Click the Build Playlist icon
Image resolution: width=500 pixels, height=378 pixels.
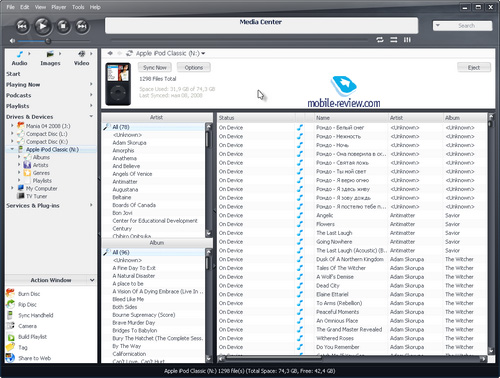(x=11, y=337)
